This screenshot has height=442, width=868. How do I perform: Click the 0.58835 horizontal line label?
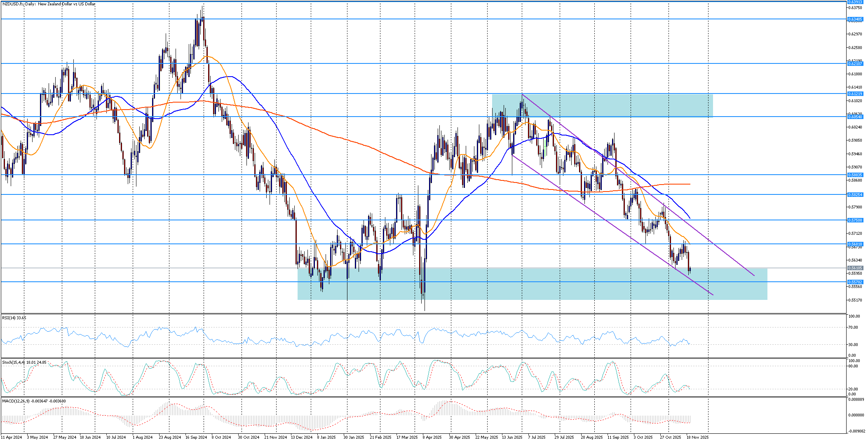[855, 175]
